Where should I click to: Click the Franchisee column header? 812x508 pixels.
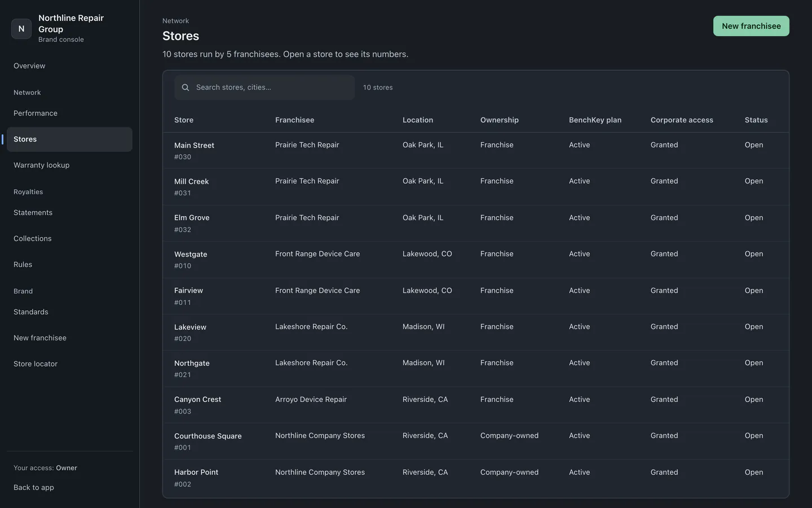tap(294, 120)
